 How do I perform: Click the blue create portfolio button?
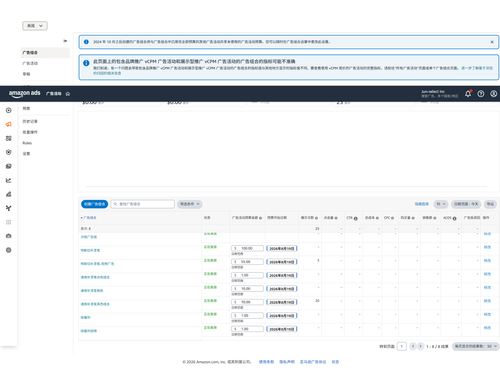pyautogui.click(x=95, y=204)
